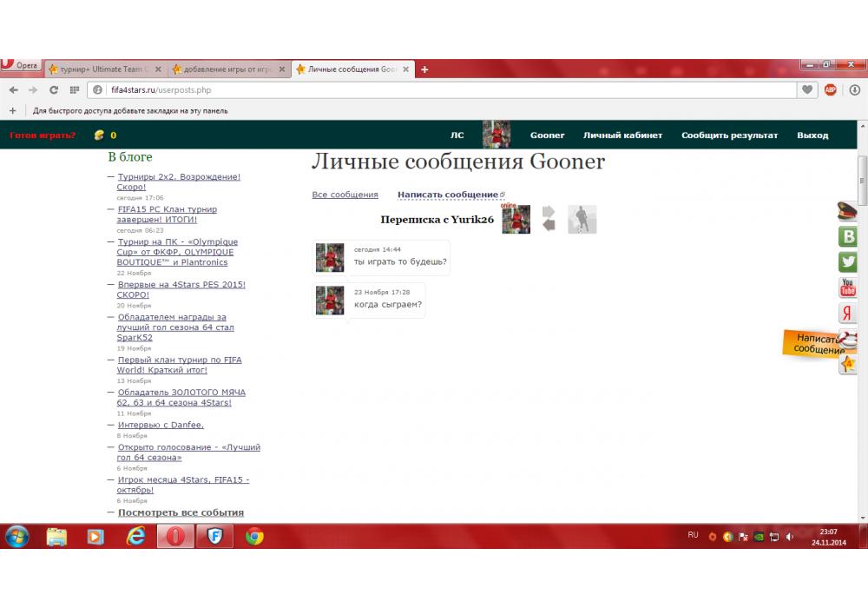Add page to bookmarks heart icon
Image resolution: width=868 pixels, height=608 pixels.
coord(807,89)
